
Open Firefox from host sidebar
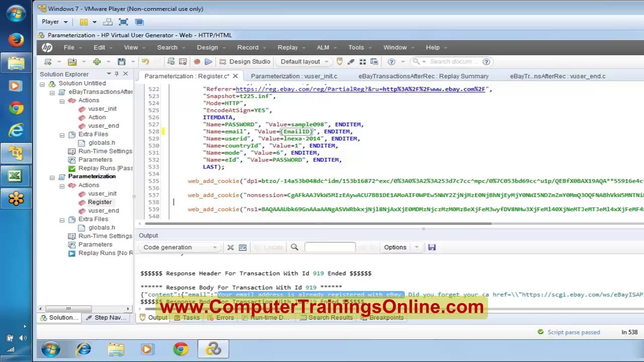[16, 40]
